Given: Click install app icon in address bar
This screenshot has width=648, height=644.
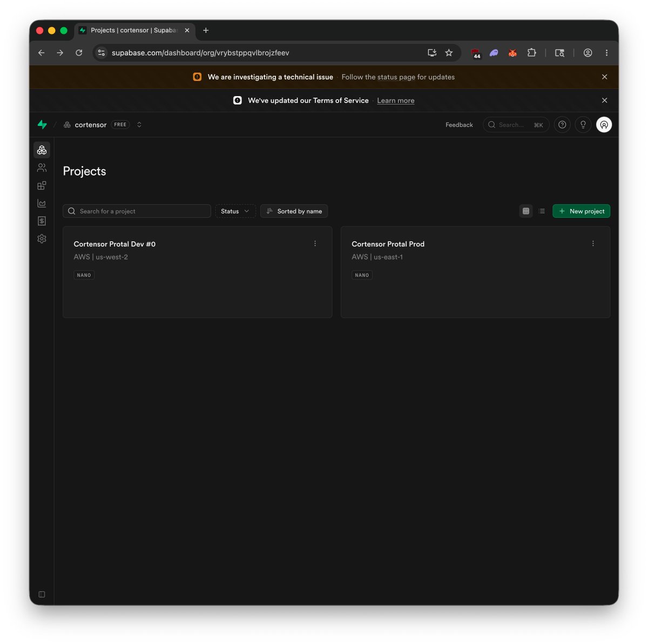Looking at the screenshot, I should [x=431, y=53].
